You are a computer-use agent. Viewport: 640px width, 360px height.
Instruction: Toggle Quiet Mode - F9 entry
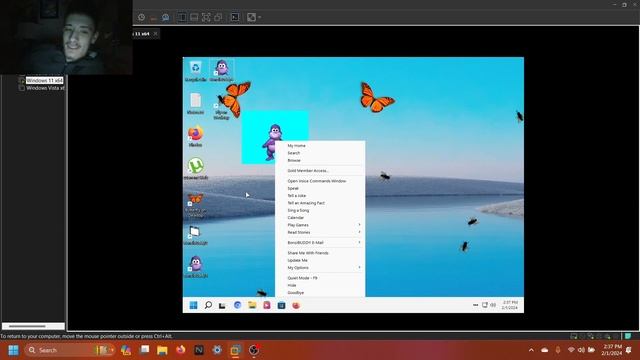coord(302,278)
